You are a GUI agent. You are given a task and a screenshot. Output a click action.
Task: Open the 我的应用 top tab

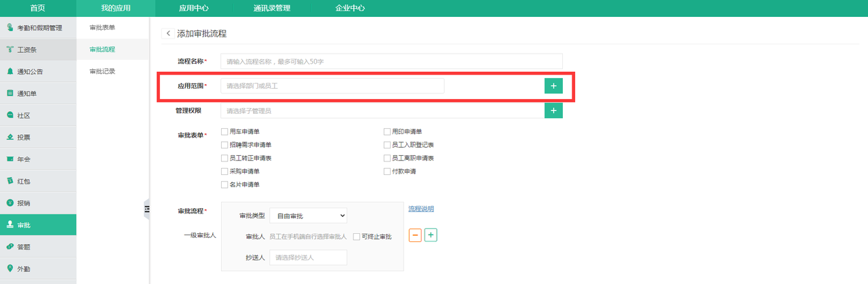116,8
